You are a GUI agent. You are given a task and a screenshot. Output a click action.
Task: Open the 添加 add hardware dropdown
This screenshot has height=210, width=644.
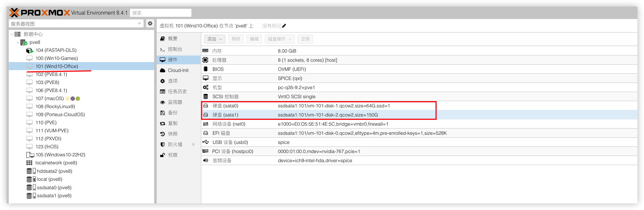pos(215,39)
